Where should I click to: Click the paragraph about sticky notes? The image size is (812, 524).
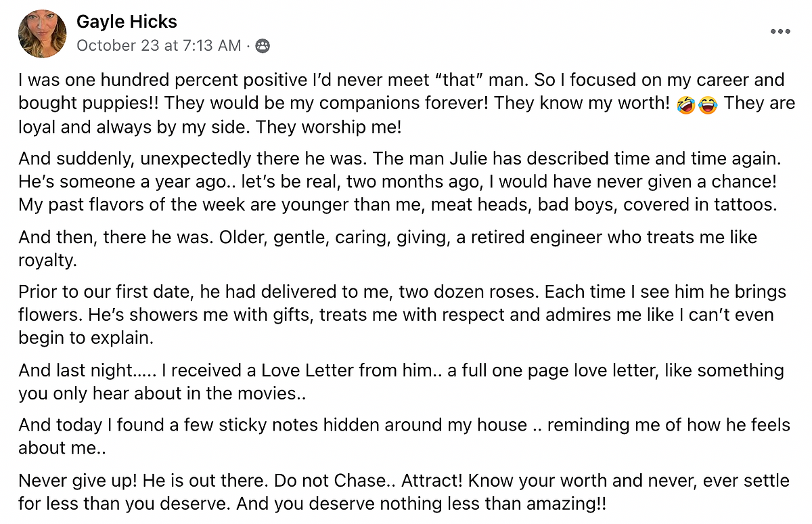[x=404, y=436]
